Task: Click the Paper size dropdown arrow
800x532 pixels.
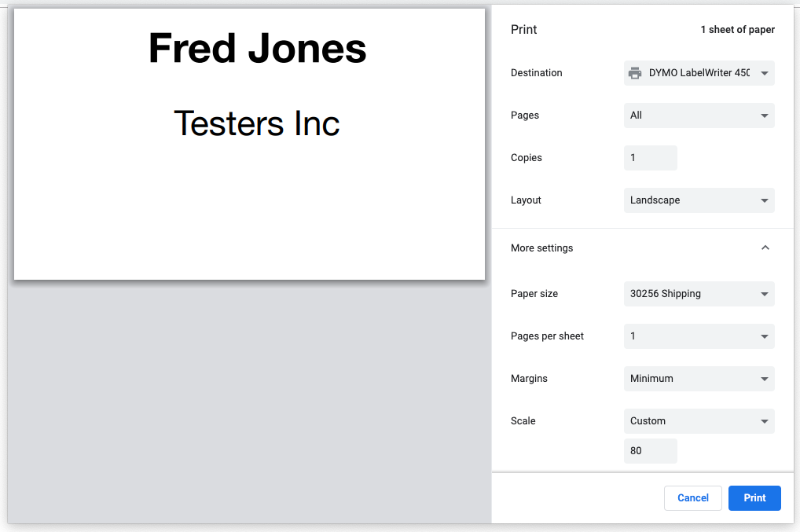Action: tap(765, 295)
